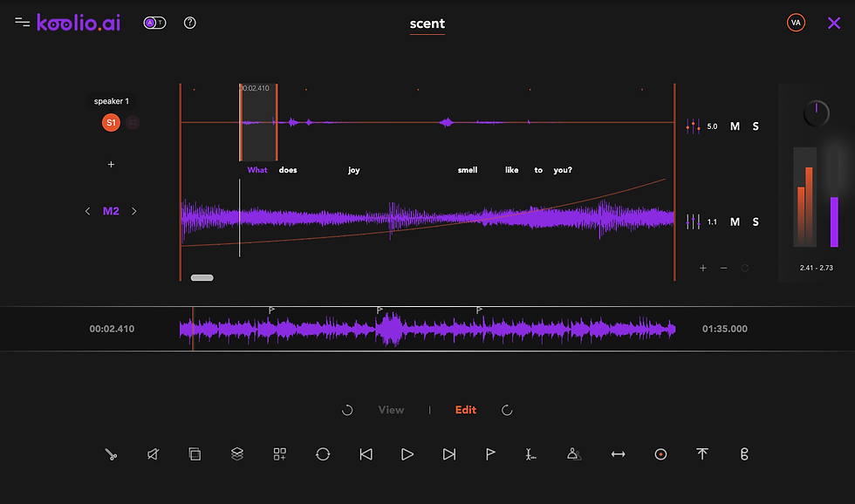Open the help question mark icon
Screen dimensions: 855x504
click(190, 22)
